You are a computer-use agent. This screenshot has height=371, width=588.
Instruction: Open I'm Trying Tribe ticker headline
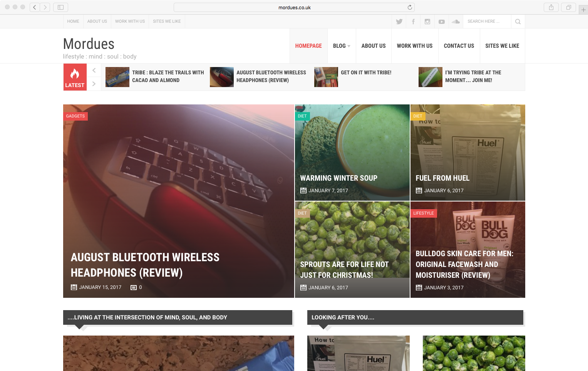[x=473, y=76]
